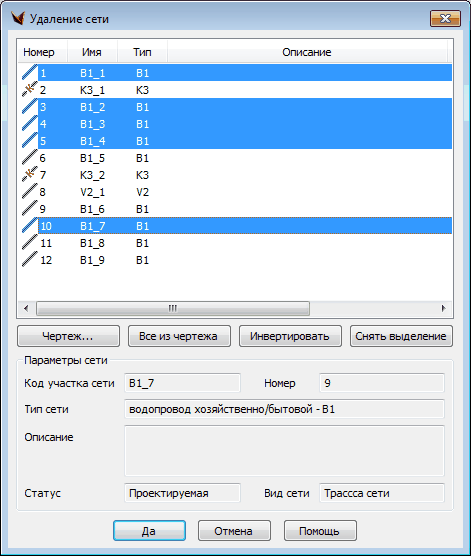
Task: Clear selection using Снять выделение
Action: [401, 336]
